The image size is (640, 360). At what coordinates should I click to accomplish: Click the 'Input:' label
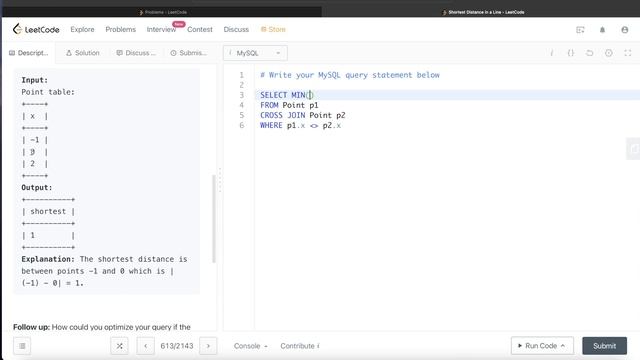tap(35, 80)
